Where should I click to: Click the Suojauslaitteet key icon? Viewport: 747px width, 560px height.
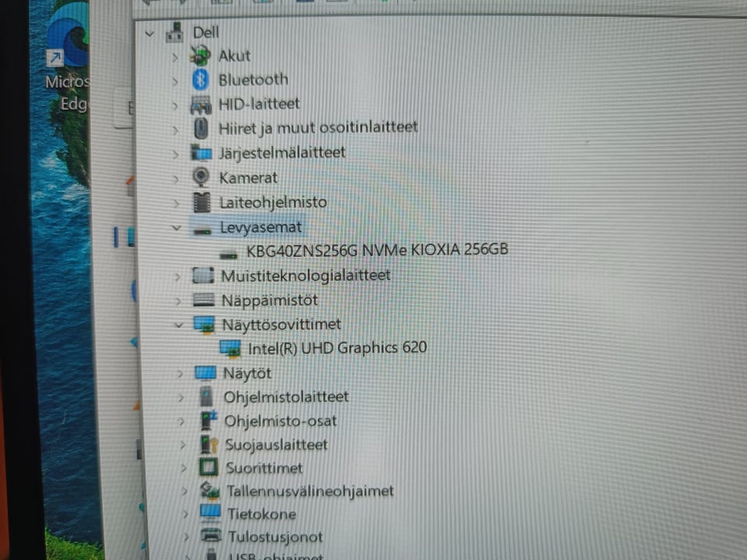(x=209, y=444)
